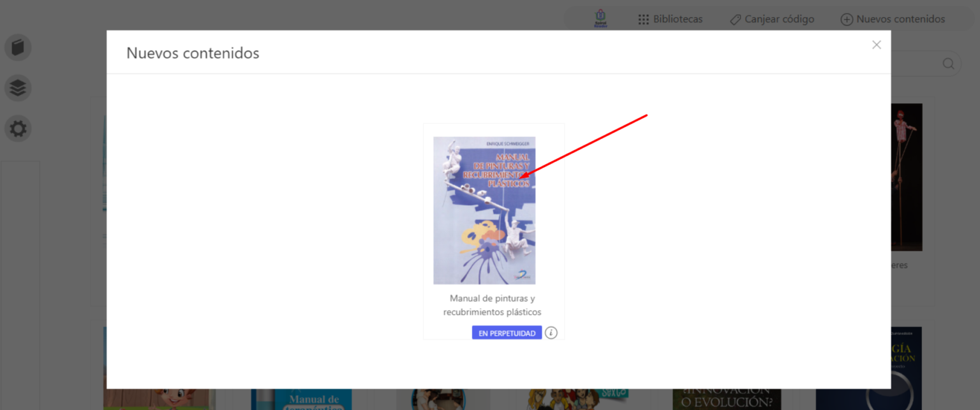980x410 pixels.
Task: Click the plus icon beside Nuevos contenidos
Action: coord(847,19)
